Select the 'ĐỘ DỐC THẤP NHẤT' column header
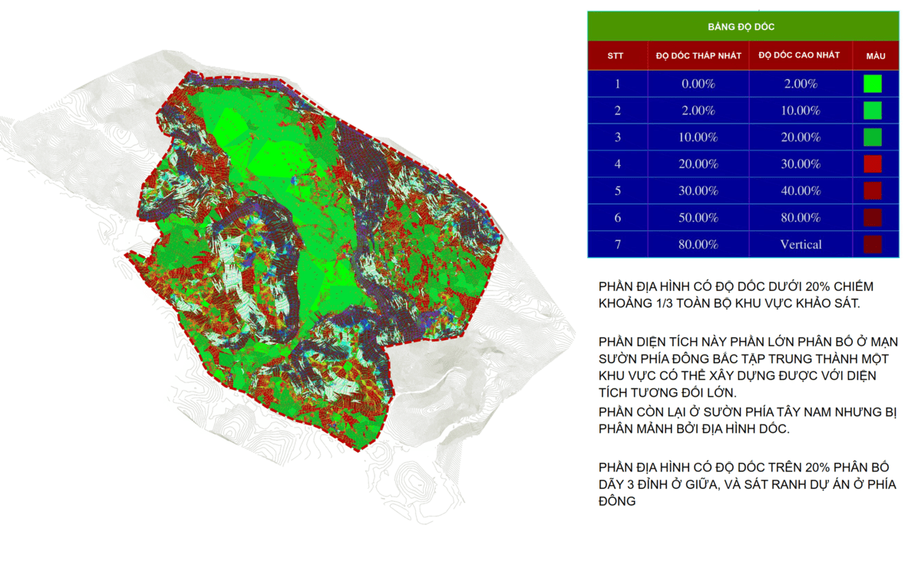Viewport: 921px width, 588px height. tap(698, 56)
